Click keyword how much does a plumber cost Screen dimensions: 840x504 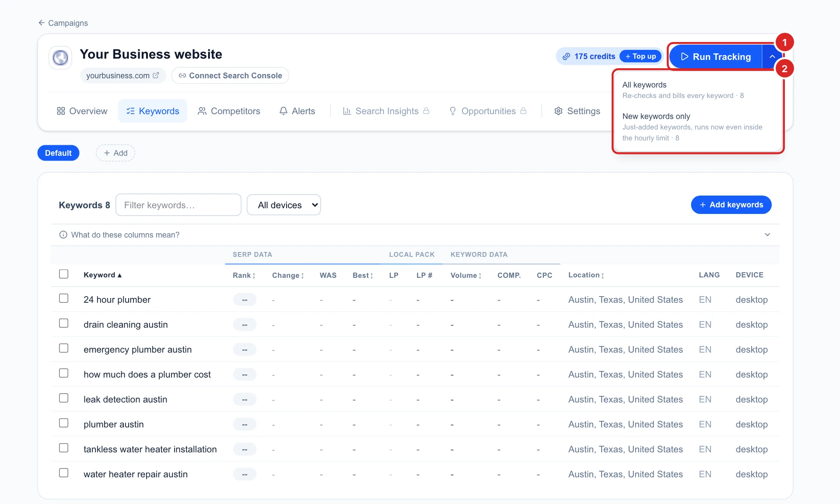click(147, 374)
